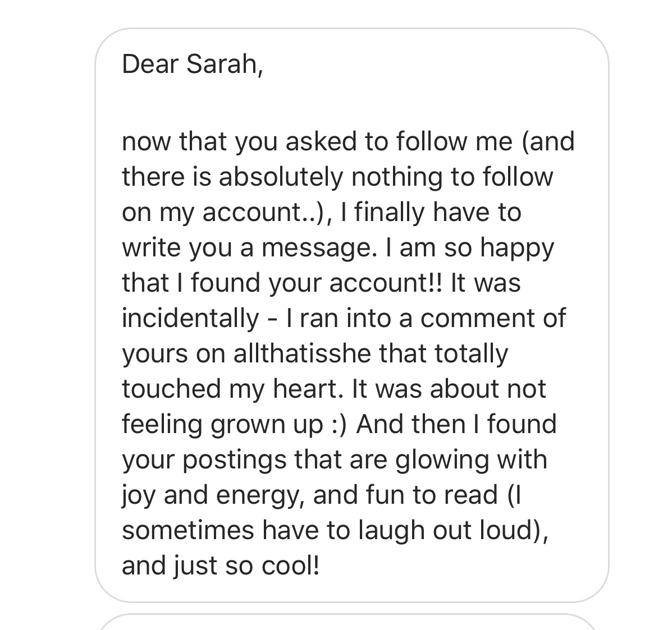Tap the words "so happy" in the message
Image resolution: width=672 pixels, height=630 pixels.
coord(499,247)
